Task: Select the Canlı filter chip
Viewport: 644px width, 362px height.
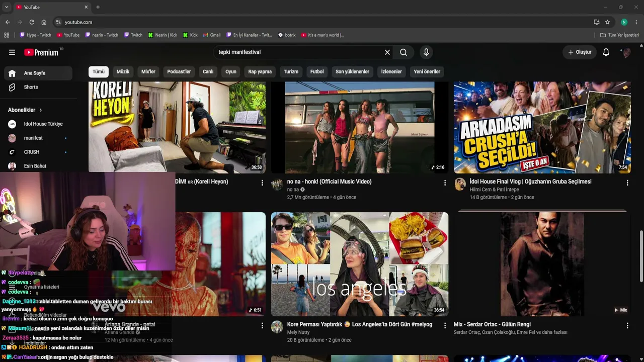Action: [x=208, y=71]
